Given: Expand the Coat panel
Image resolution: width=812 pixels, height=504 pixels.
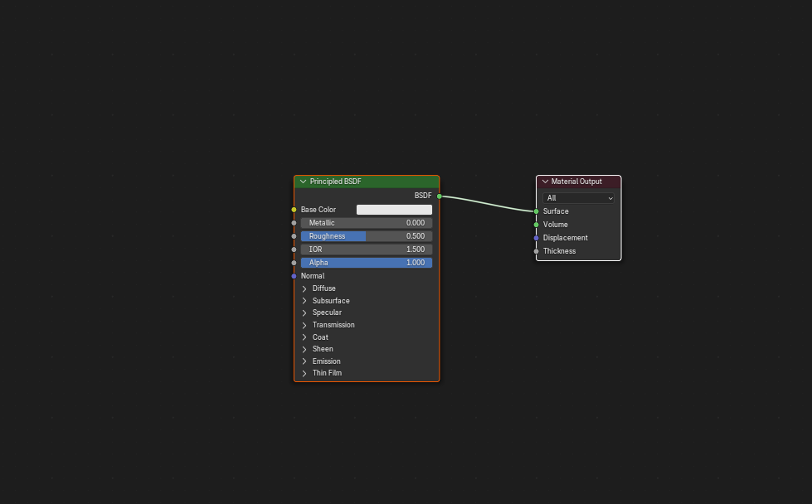Looking at the screenshot, I should (304, 337).
